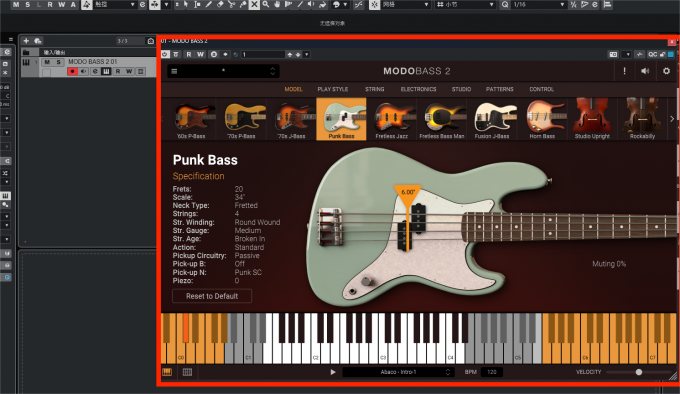Select the Hand comp tool
This screenshot has height=394, width=680.
pos(277,4)
